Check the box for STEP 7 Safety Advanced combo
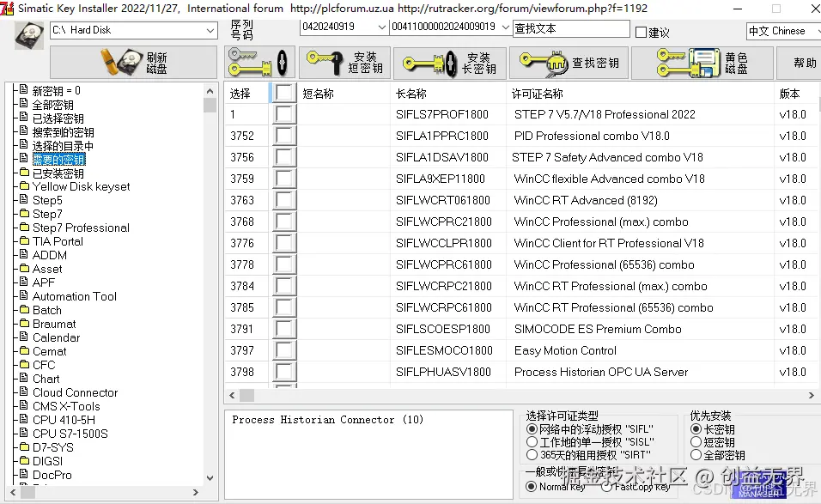Screen dimensions: 821x504 click(283, 157)
